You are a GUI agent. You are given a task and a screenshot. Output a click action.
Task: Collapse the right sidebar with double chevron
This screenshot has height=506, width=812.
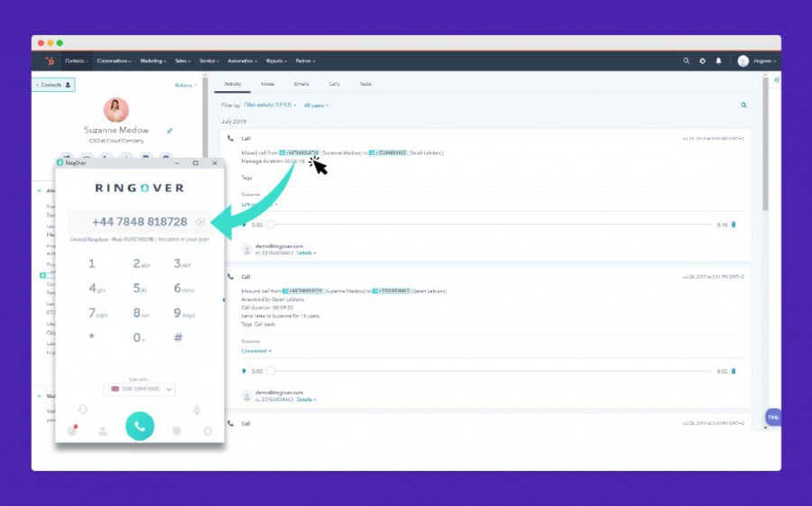click(x=777, y=79)
